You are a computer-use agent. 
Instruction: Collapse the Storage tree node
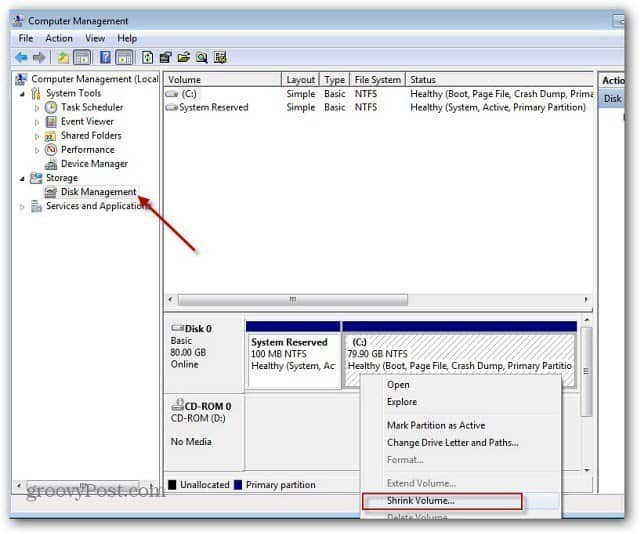(x=22, y=178)
